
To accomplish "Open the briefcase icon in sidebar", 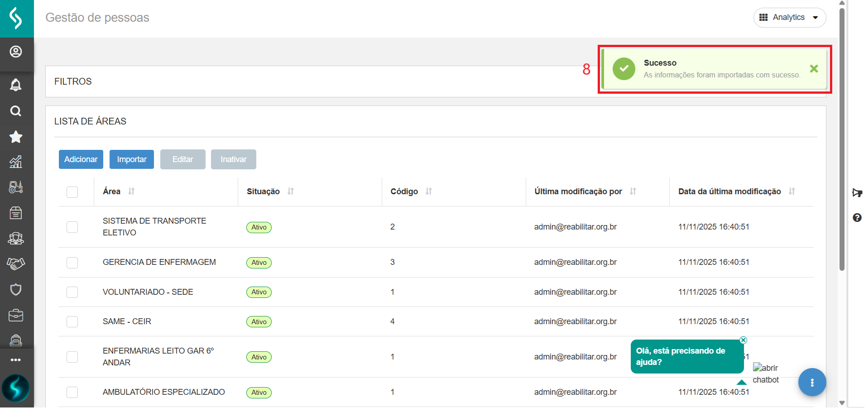I will [16, 315].
